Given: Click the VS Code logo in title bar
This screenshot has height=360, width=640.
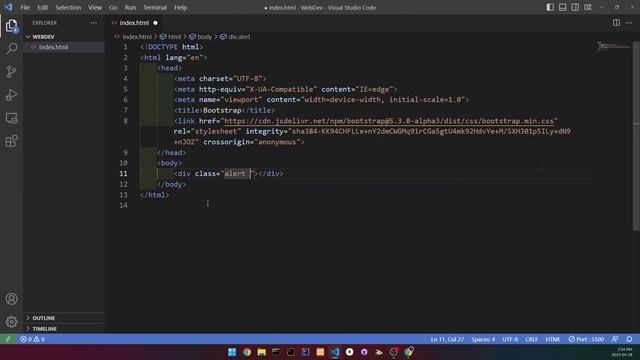Looking at the screenshot, I should (9, 7).
